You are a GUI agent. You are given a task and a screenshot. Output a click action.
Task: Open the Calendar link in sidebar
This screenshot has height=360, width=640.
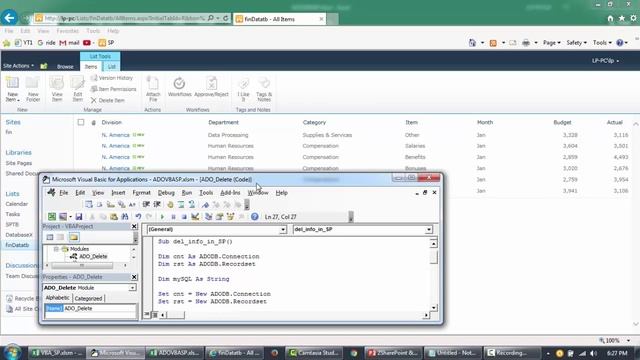(x=17, y=204)
